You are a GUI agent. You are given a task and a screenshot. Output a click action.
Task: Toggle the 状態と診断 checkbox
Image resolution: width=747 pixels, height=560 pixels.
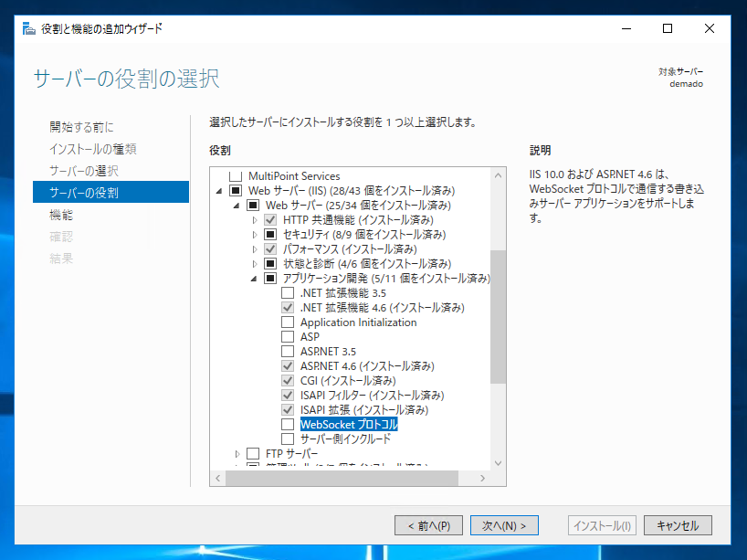point(270,264)
